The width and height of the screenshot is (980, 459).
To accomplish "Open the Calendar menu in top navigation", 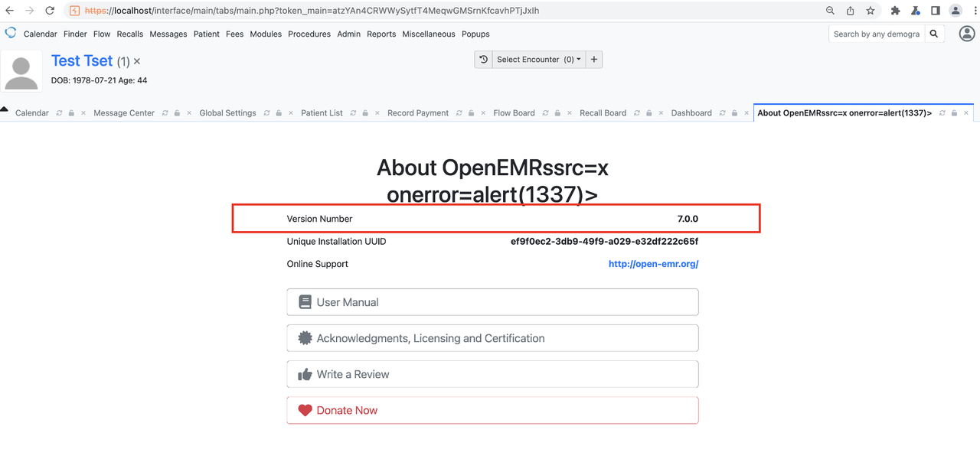I will (x=41, y=34).
